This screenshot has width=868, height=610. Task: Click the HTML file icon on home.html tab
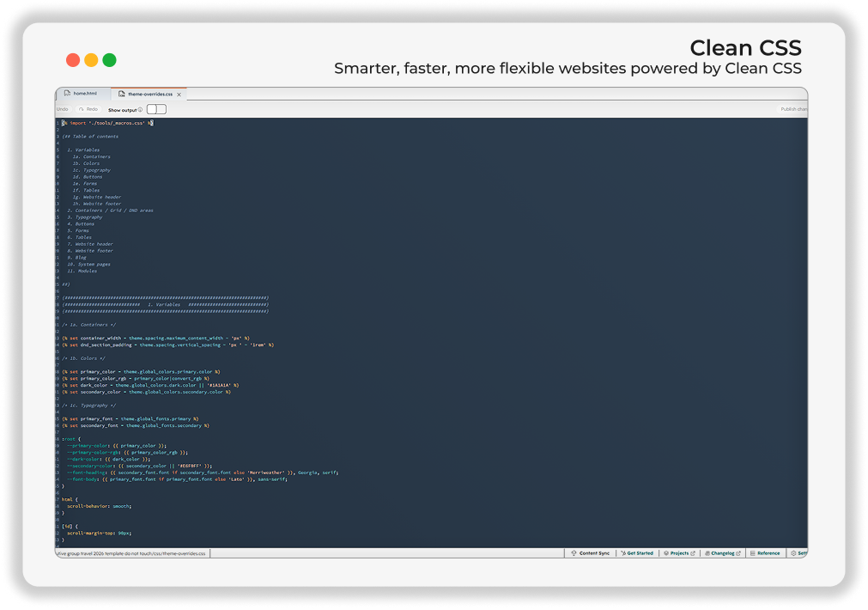pos(67,94)
